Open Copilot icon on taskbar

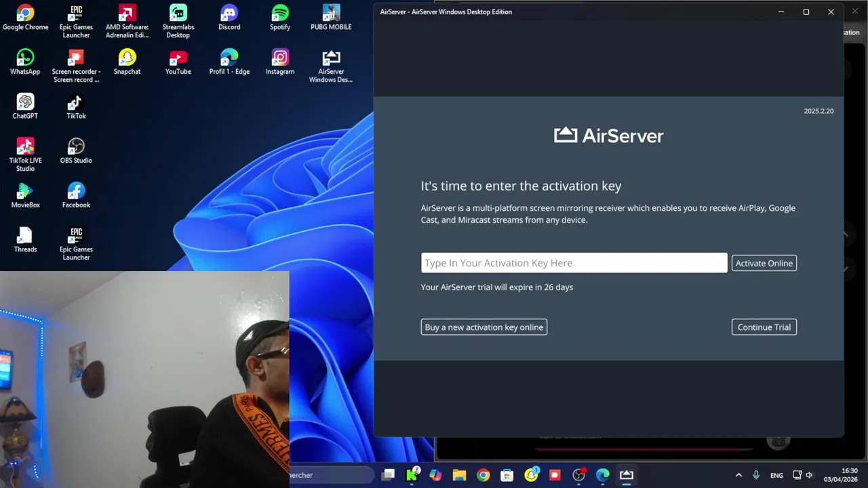[435, 475]
